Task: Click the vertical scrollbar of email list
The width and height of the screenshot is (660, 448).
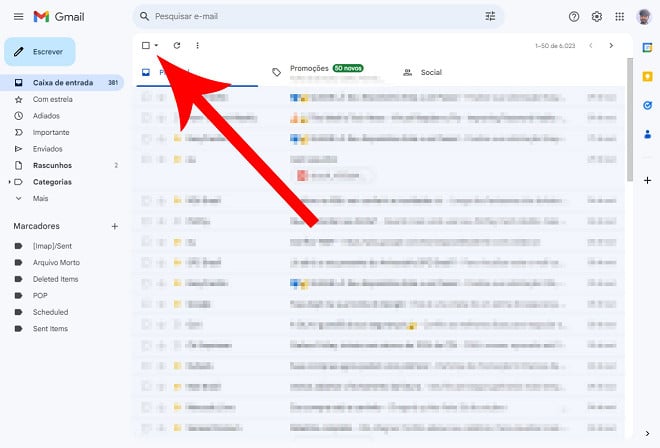Action: pyautogui.click(x=630, y=120)
